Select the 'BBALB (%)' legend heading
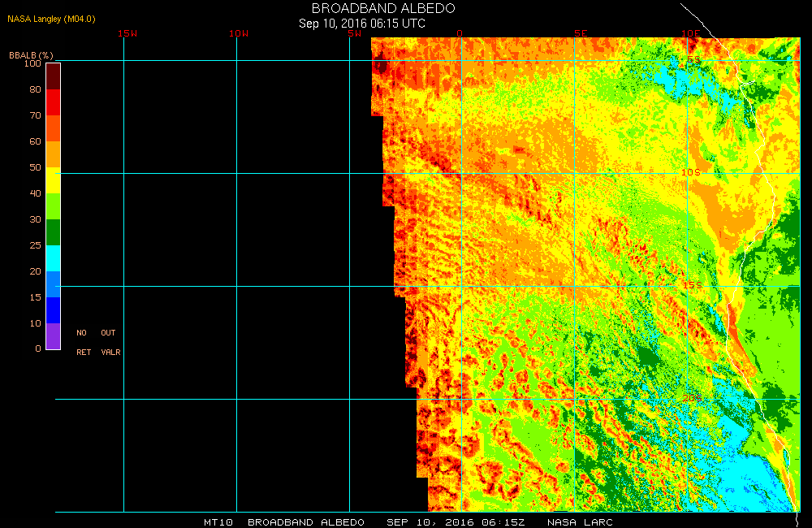The image size is (812, 528). 31,55
